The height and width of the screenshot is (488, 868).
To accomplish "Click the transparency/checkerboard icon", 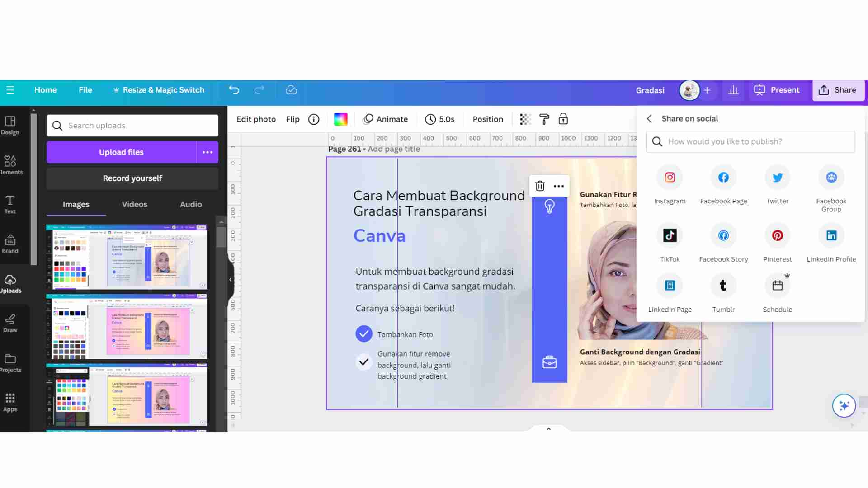I will 524,119.
